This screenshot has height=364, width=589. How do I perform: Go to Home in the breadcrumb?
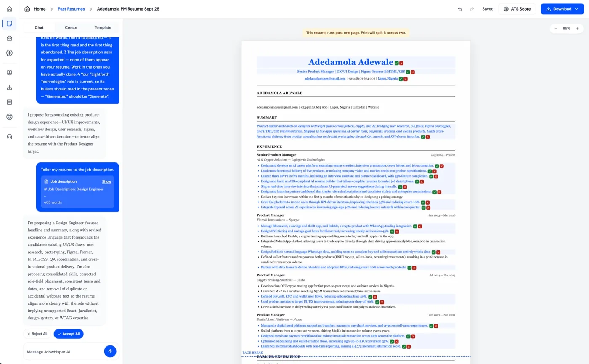tap(40, 9)
